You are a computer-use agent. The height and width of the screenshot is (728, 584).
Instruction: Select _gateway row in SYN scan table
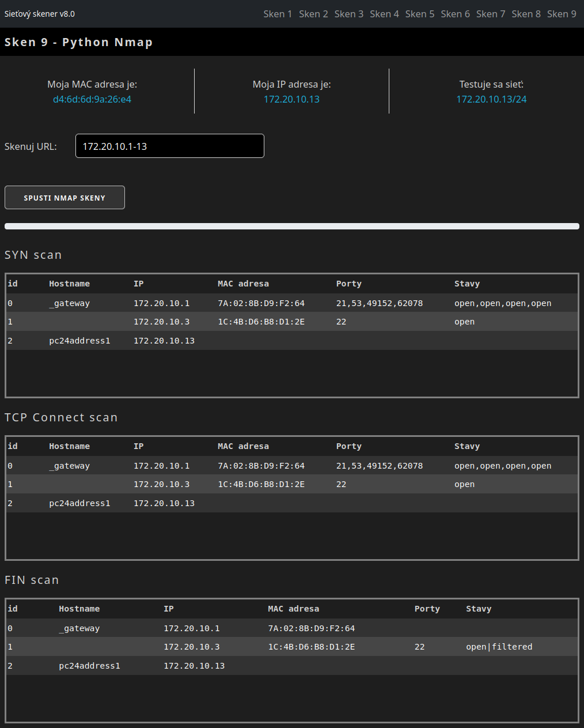click(x=70, y=303)
